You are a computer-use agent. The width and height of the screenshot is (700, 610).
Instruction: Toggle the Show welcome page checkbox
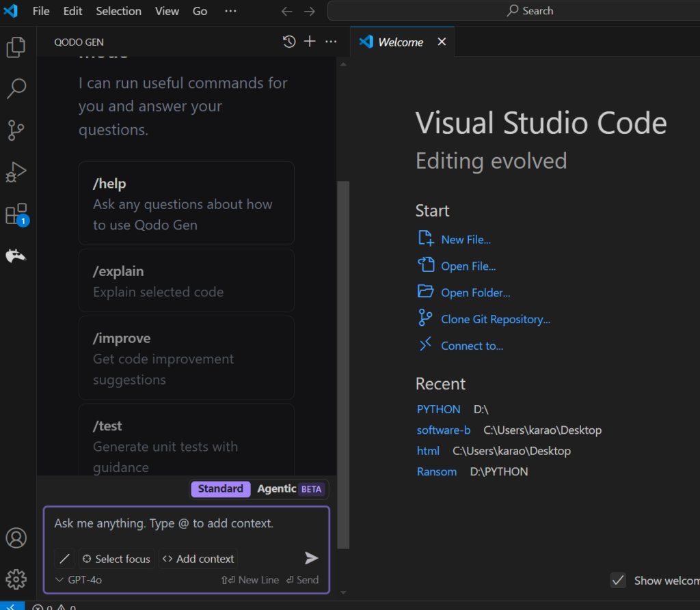click(x=618, y=580)
